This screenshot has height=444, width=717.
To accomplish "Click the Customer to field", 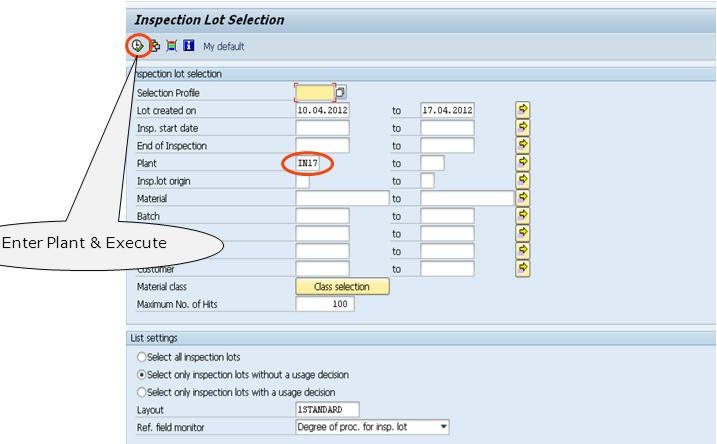I will (x=447, y=269).
